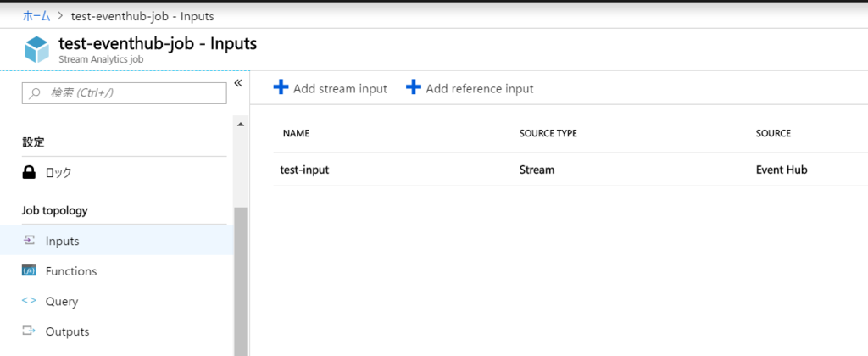
Task: Click Add stream input button
Action: [331, 88]
